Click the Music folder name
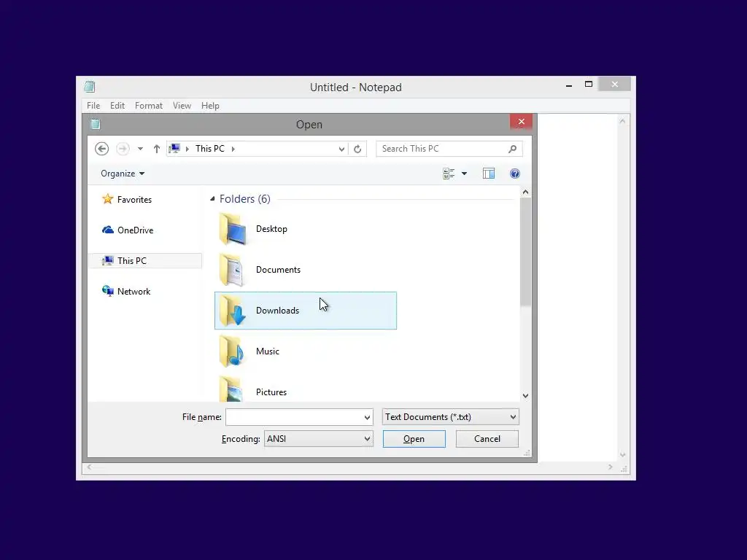Image resolution: width=747 pixels, height=560 pixels. [267, 351]
